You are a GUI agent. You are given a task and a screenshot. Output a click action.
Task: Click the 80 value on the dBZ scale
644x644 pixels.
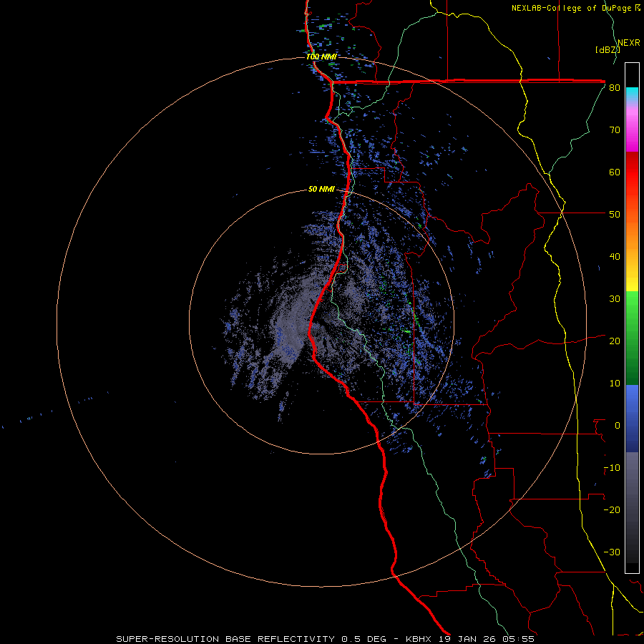click(x=615, y=88)
